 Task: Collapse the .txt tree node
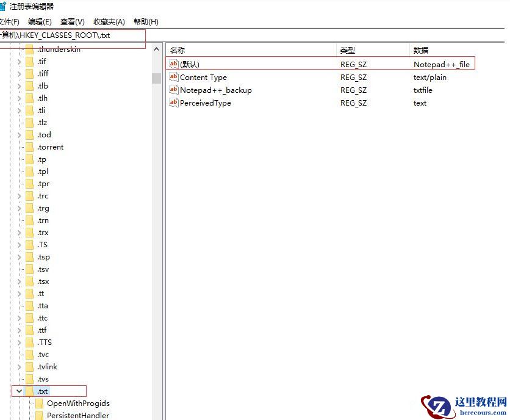tap(19, 391)
